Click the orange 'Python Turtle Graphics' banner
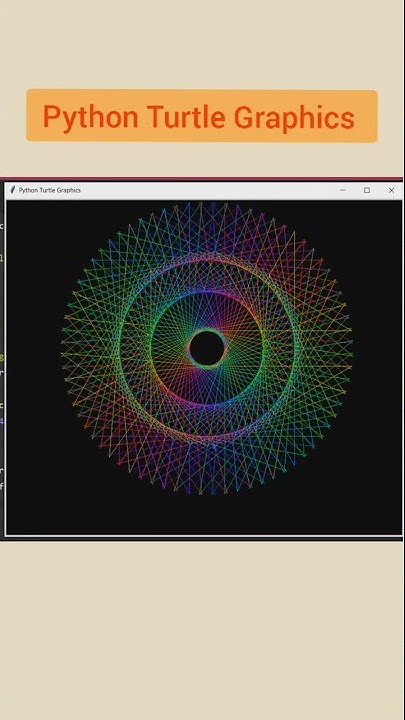The height and width of the screenshot is (720, 405). (202, 116)
